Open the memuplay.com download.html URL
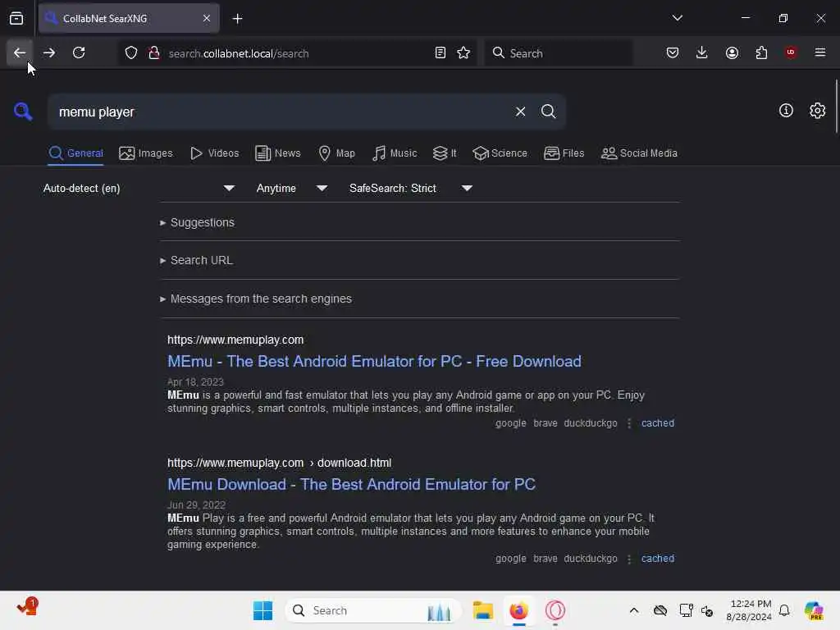Image resolution: width=840 pixels, height=630 pixels. pyautogui.click(x=279, y=463)
